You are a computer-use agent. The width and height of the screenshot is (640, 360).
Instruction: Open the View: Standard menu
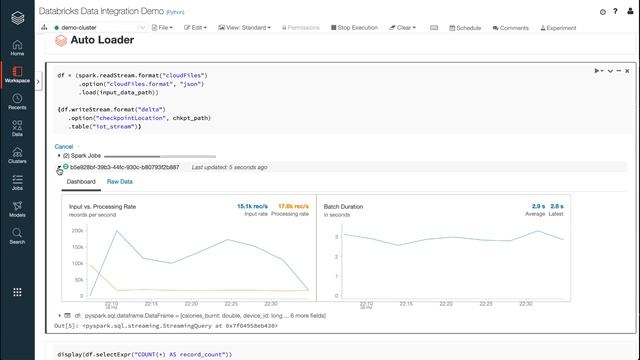[x=244, y=28]
